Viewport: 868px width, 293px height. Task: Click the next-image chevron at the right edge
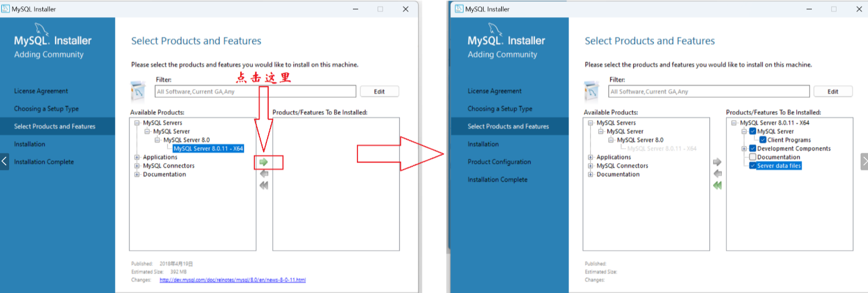864,161
